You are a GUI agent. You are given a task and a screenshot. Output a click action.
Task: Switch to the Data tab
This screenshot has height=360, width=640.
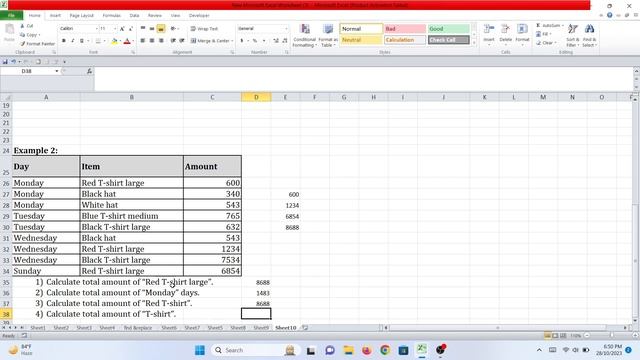134,16
